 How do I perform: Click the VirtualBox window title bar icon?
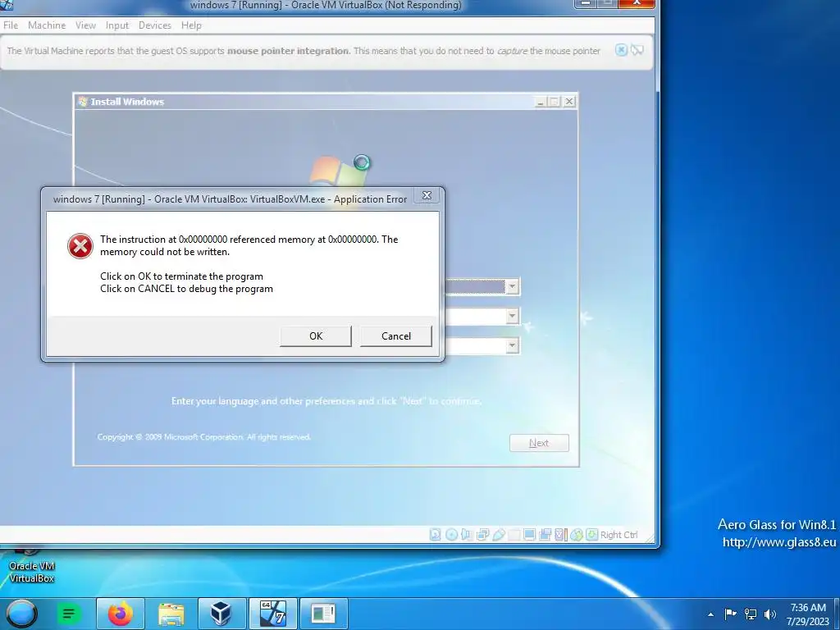tap(7, 5)
